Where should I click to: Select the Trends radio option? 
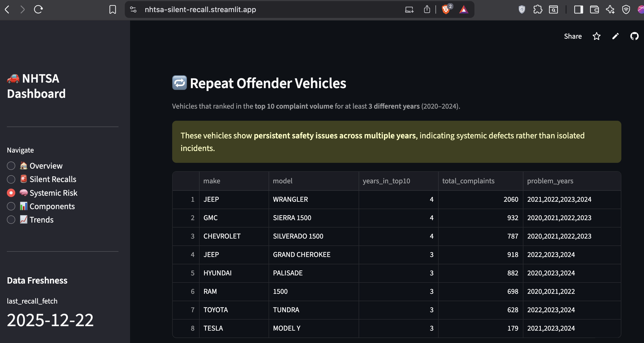(x=11, y=219)
